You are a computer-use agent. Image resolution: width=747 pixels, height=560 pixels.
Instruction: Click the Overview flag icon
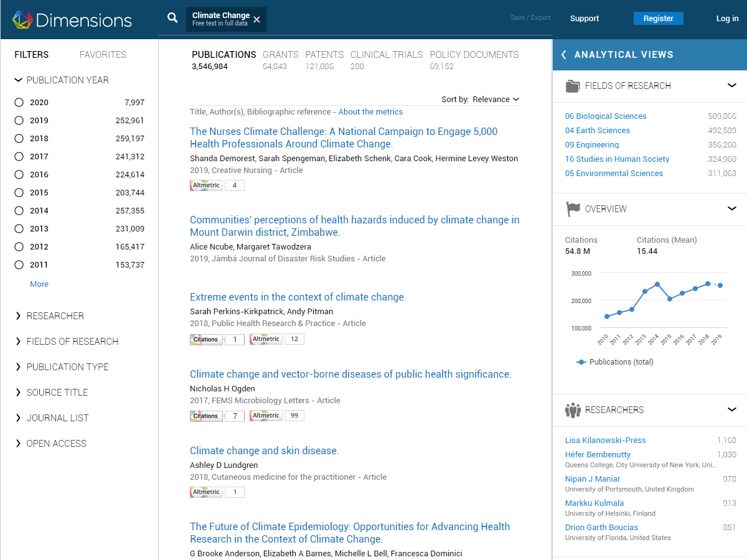click(572, 209)
